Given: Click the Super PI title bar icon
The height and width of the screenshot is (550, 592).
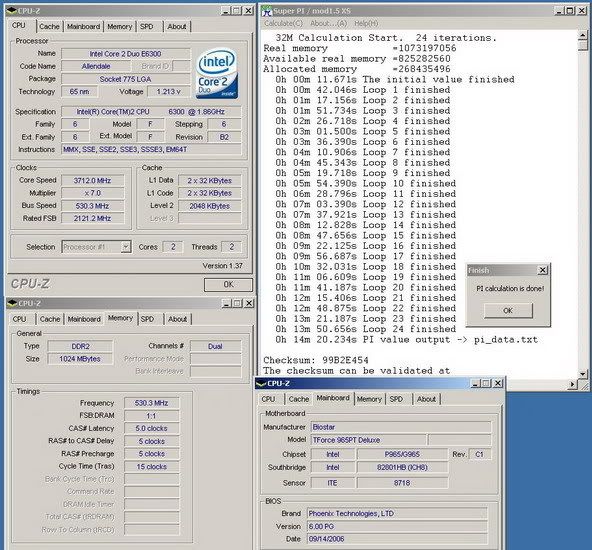Looking at the screenshot, I should pyautogui.click(x=267, y=11).
